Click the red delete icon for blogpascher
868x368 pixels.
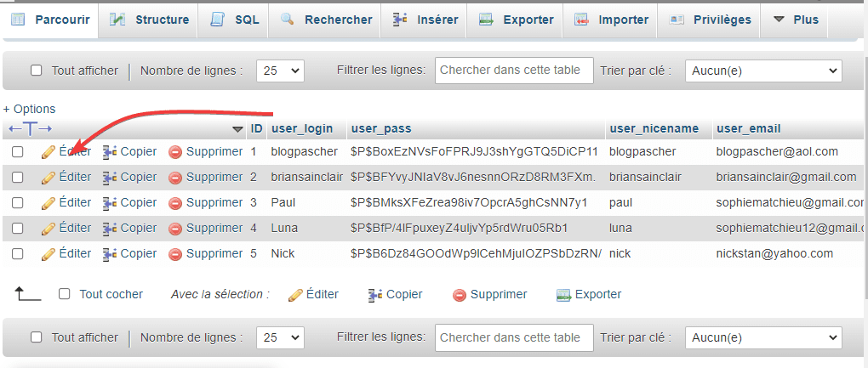175,152
